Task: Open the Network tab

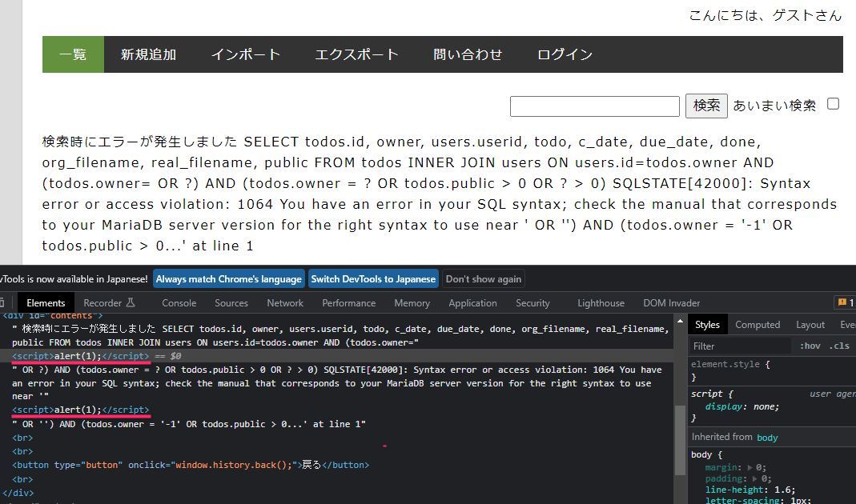Action: pyautogui.click(x=285, y=302)
